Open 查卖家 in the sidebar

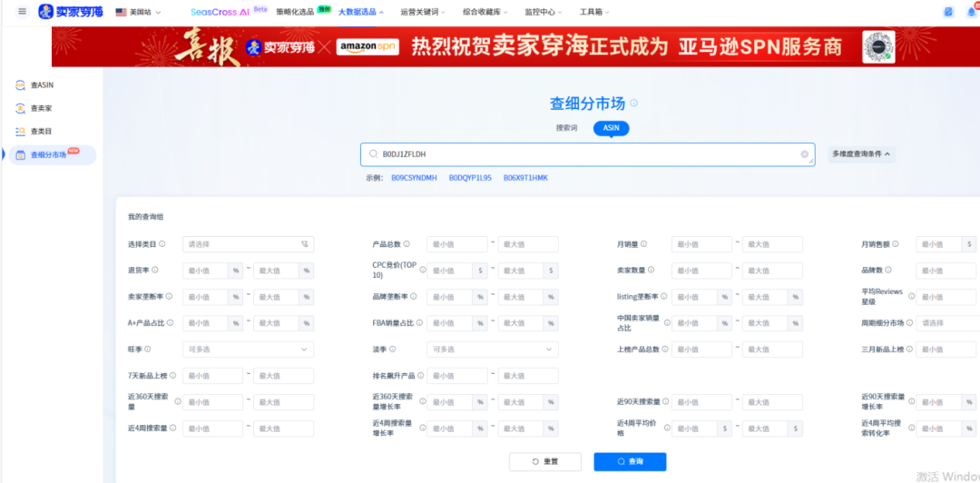click(x=42, y=108)
